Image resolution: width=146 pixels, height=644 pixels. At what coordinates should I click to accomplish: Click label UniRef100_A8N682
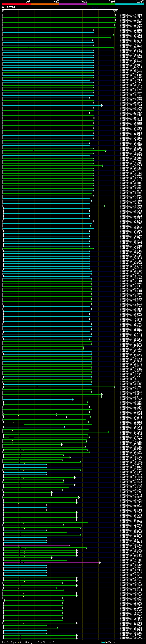[x=131, y=424]
